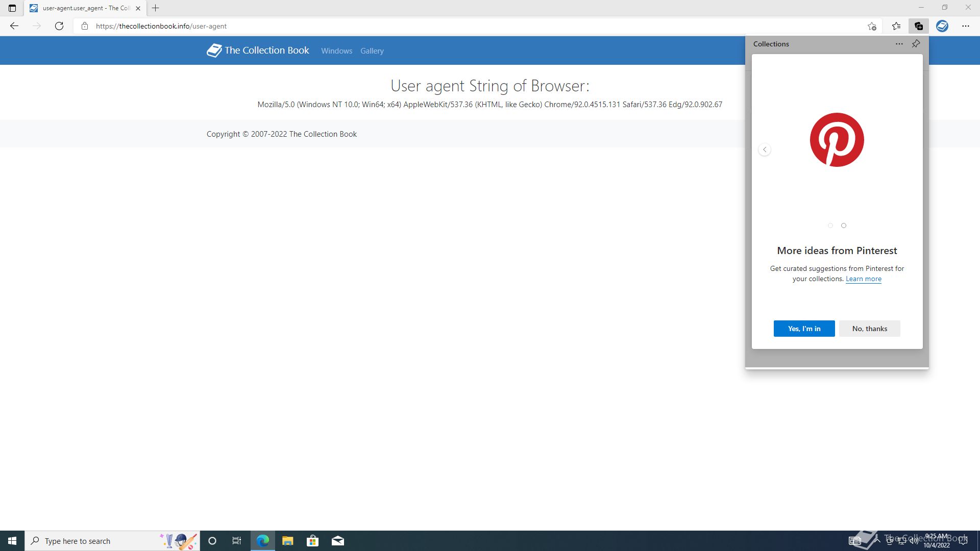The image size is (980, 551).
Task: Click the Learn more link
Action: point(863,279)
